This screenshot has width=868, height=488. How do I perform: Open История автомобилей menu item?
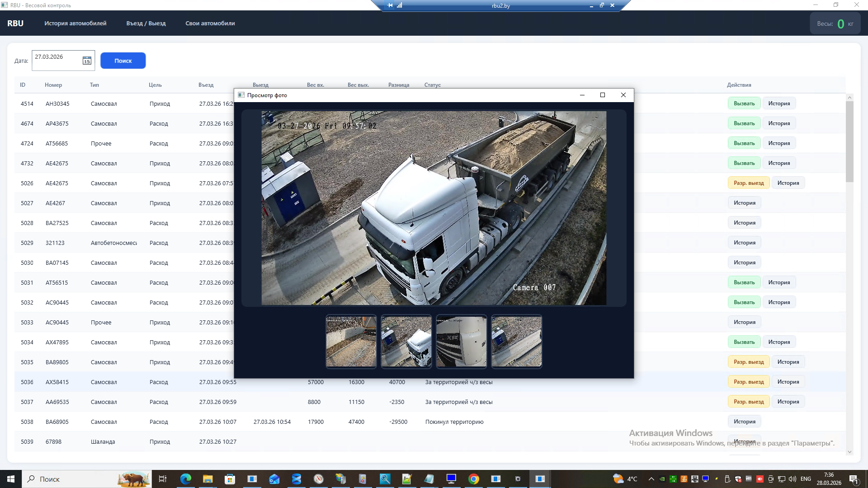point(75,23)
